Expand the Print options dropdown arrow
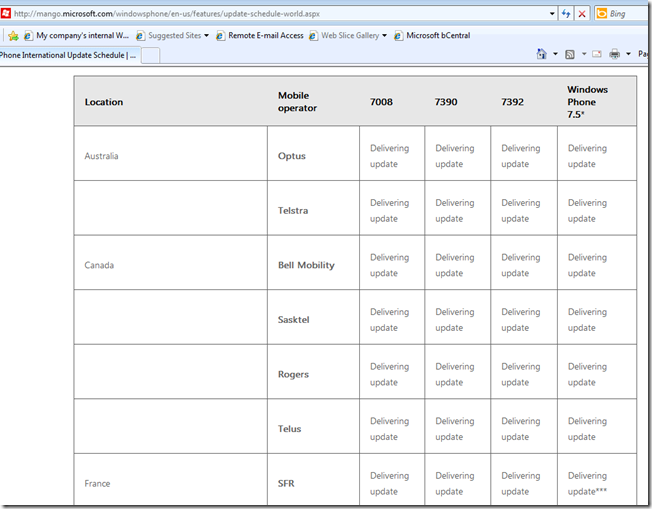This screenshot has height=509, width=652. pyautogui.click(x=627, y=54)
